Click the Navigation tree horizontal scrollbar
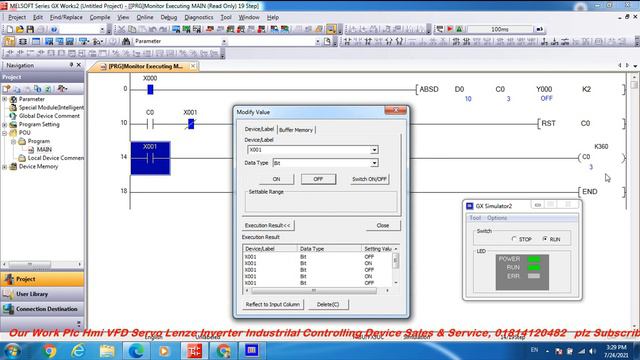 (42, 264)
